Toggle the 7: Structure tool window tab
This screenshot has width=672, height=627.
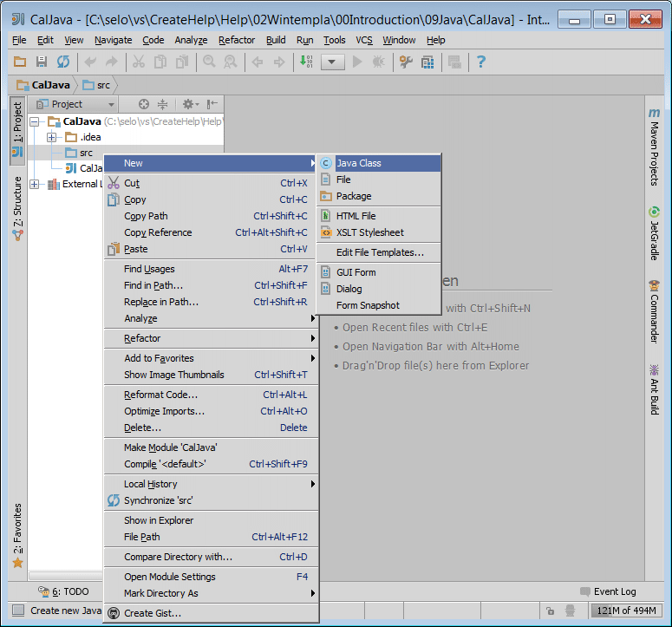[x=17, y=208]
